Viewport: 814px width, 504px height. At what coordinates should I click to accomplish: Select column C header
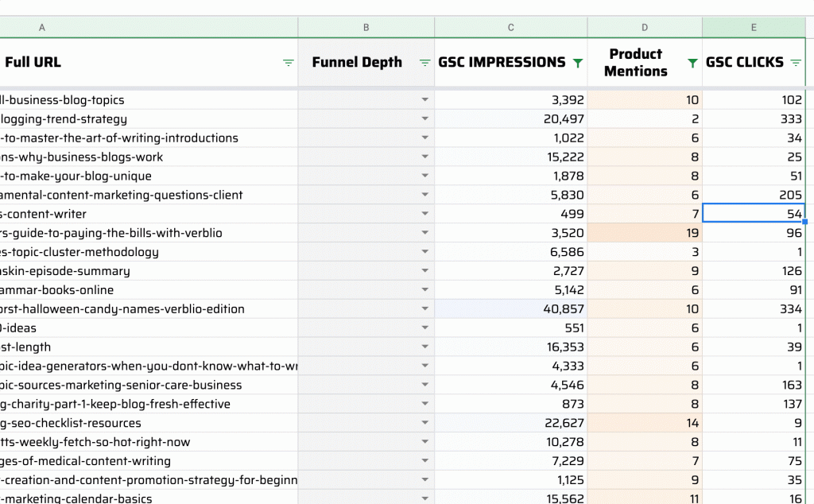511,28
